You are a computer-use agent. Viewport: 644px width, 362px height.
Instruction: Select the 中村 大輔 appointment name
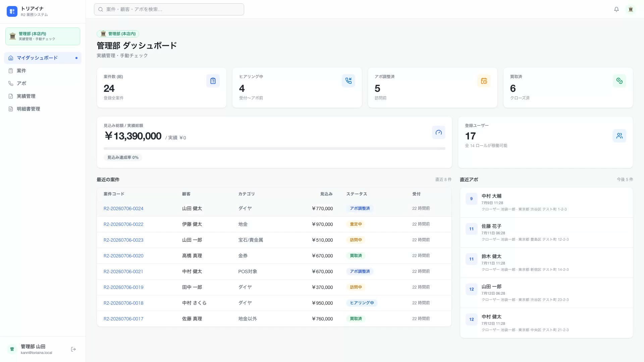pos(491,196)
